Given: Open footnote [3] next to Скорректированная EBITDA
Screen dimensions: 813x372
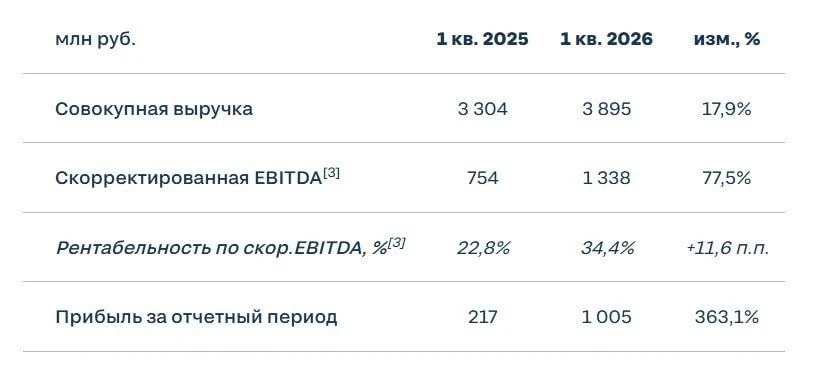Looking at the screenshot, I should (x=331, y=174).
